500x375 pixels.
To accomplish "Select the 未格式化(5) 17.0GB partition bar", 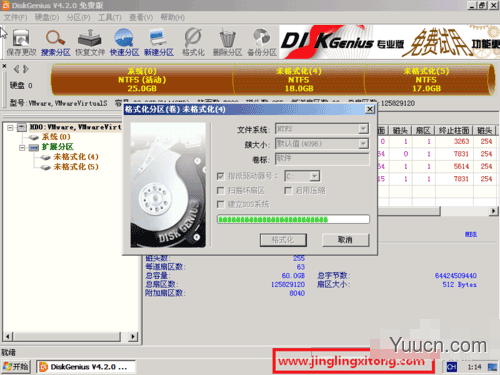I will (x=427, y=80).
